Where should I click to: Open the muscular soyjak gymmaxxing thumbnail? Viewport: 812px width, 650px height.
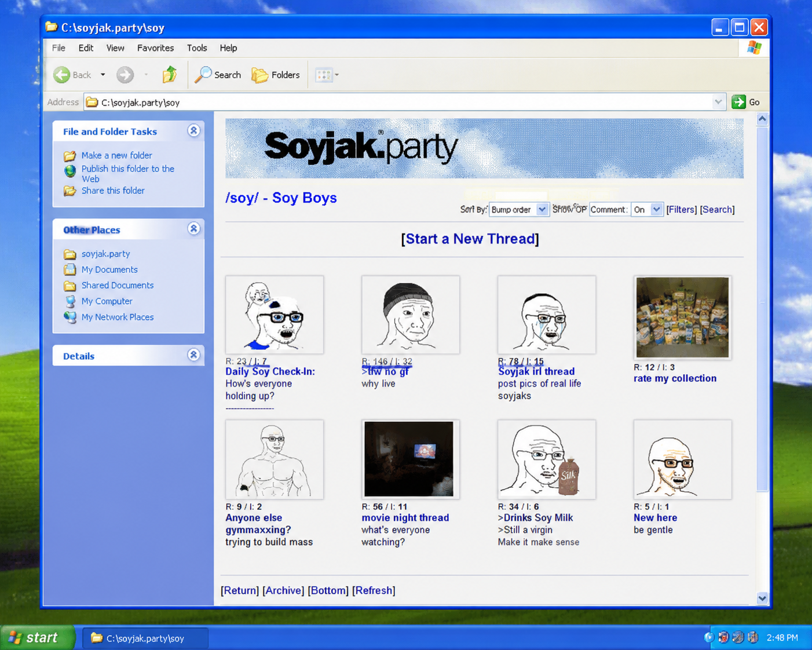click(x=275, y=459)
